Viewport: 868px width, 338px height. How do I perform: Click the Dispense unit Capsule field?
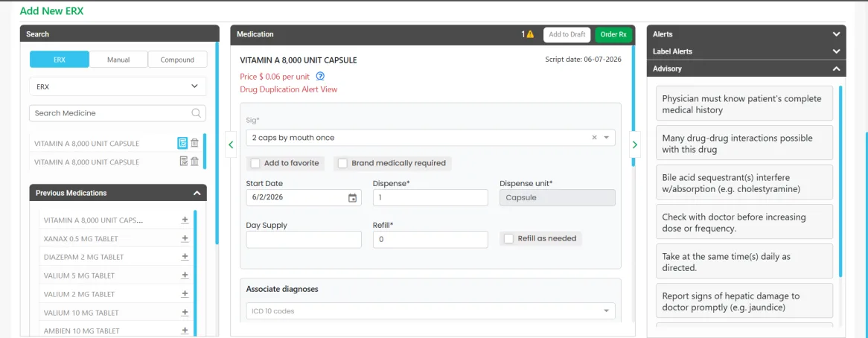click(557, 197)
